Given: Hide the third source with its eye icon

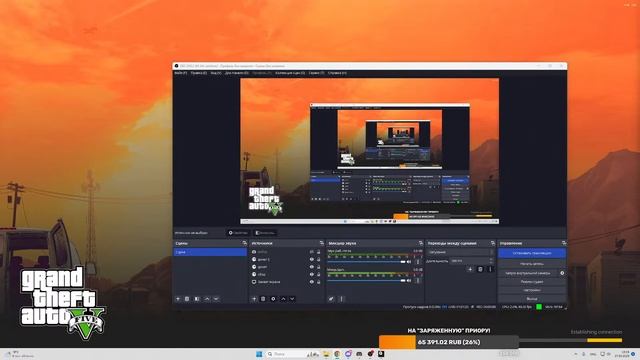Looking at the screenshot, I should coord(311,267).
